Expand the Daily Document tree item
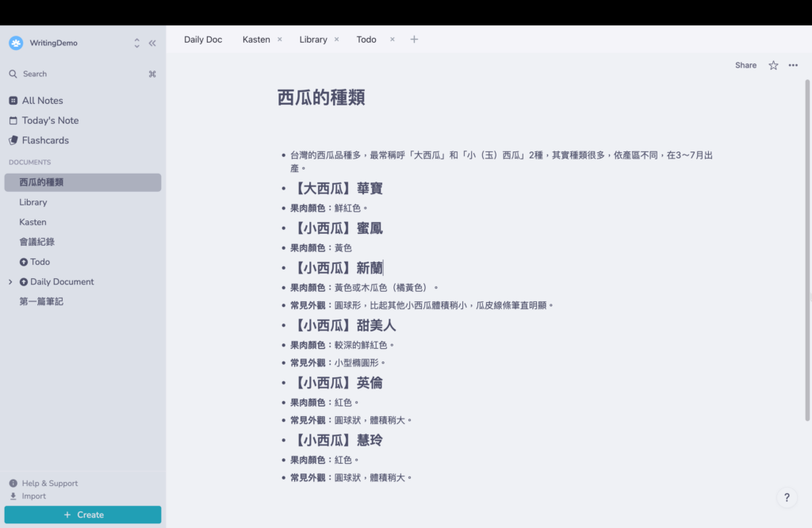Viewport: 812px width, 528px height. [10, 281]
